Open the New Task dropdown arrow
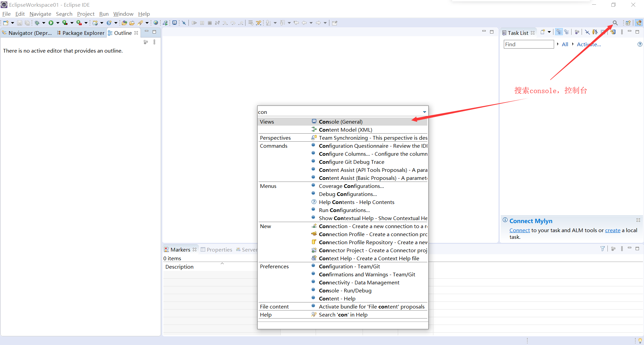Screen dimensions: 644x345 (549, 32)
